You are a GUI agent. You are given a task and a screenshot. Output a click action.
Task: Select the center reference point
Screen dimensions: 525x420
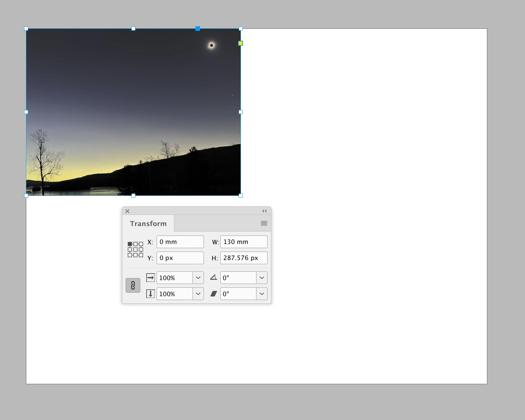(135, 250)
